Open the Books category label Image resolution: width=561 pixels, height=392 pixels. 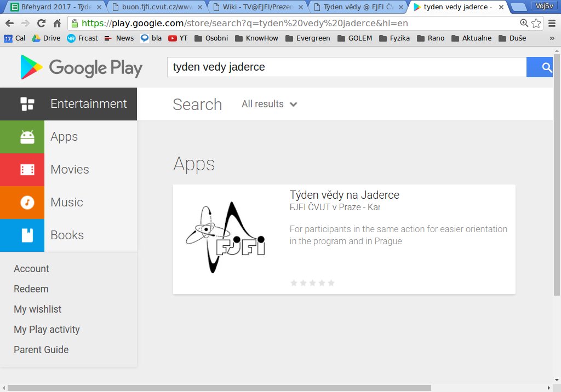point(67,235)
